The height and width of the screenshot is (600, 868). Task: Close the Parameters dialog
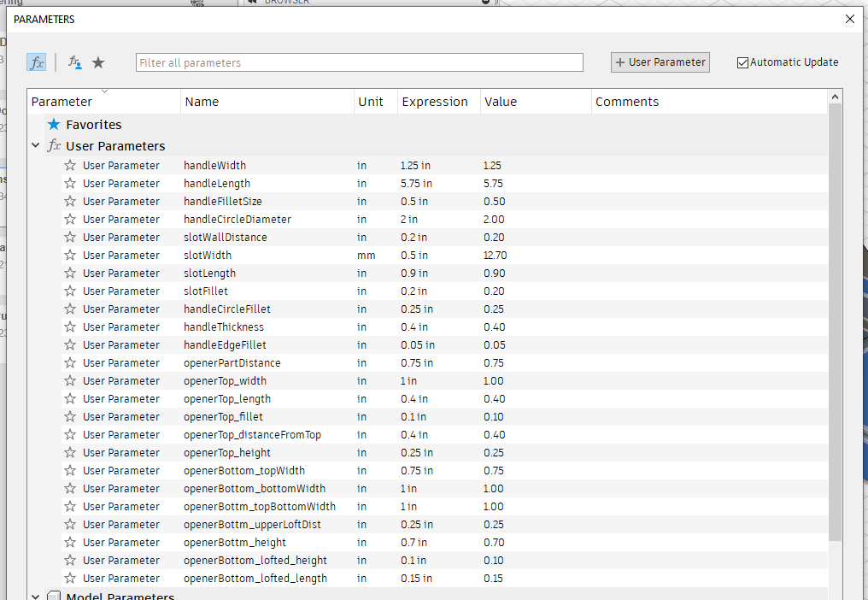coord(850,18)
